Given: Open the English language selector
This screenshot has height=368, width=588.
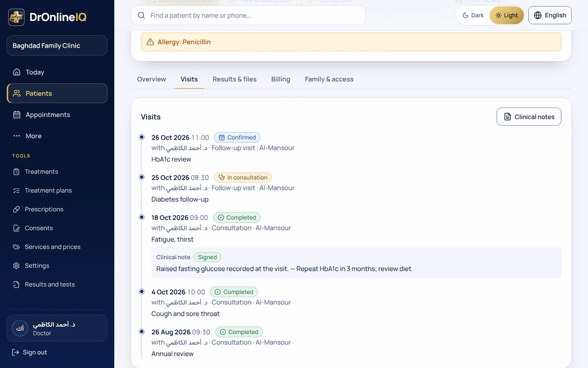Looking at the screenshot, I should pyautogui.click(x=550, y=16).
